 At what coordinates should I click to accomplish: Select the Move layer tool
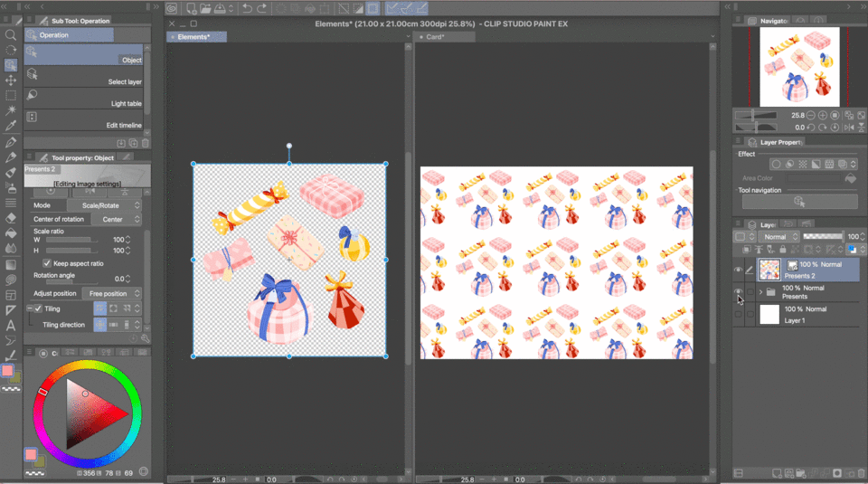(x=11, y=81)
